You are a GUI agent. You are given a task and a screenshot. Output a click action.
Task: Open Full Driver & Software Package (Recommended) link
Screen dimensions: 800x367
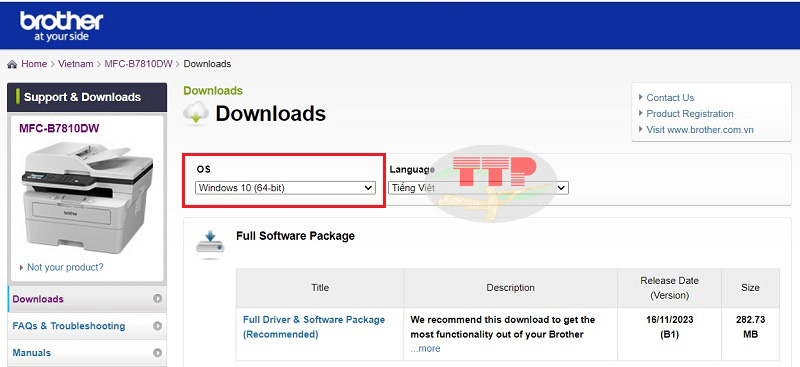point(314,327)
